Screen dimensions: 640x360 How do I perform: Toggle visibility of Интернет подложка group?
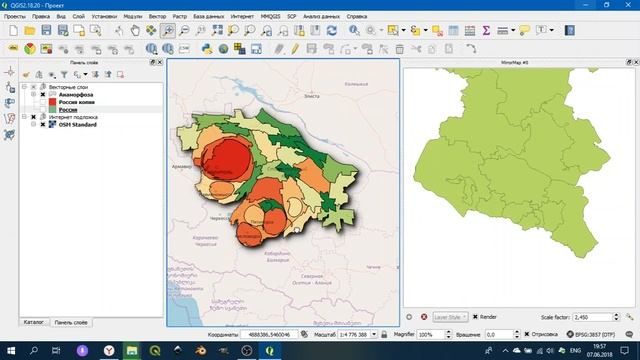(33, 117)
